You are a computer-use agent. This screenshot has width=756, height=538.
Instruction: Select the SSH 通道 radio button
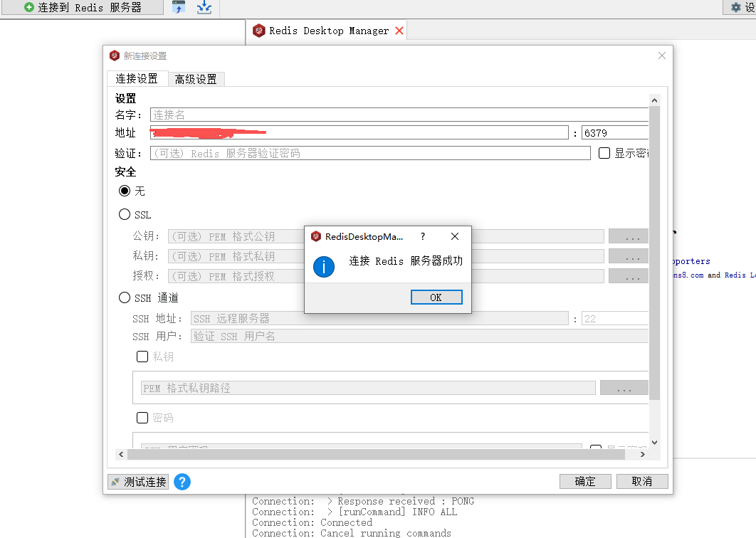125,297
